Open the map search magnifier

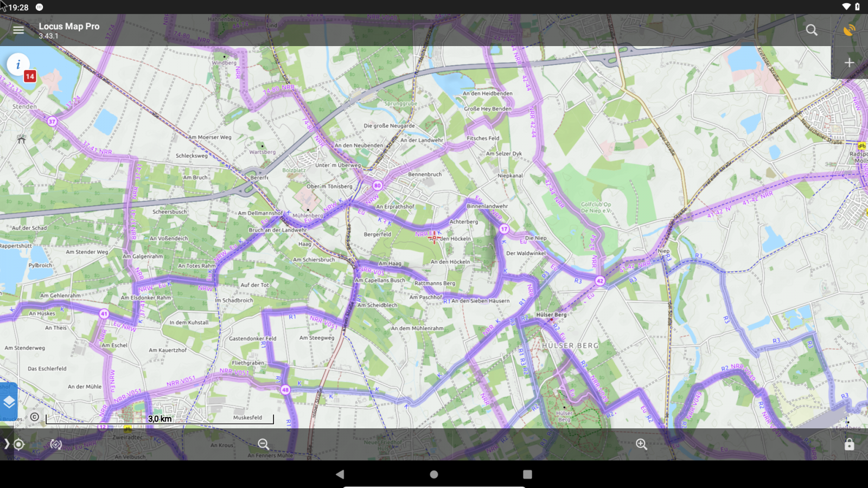(812, 30)
